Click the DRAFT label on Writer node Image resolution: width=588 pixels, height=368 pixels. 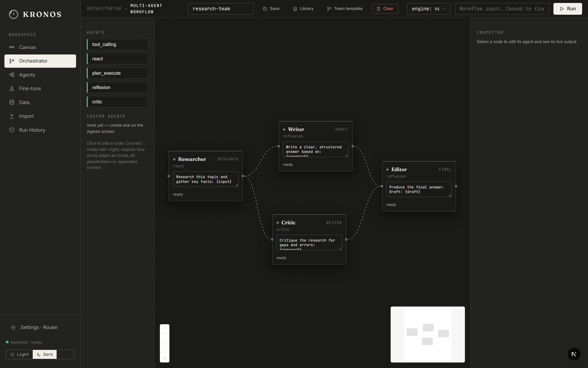tap(342, 130)
